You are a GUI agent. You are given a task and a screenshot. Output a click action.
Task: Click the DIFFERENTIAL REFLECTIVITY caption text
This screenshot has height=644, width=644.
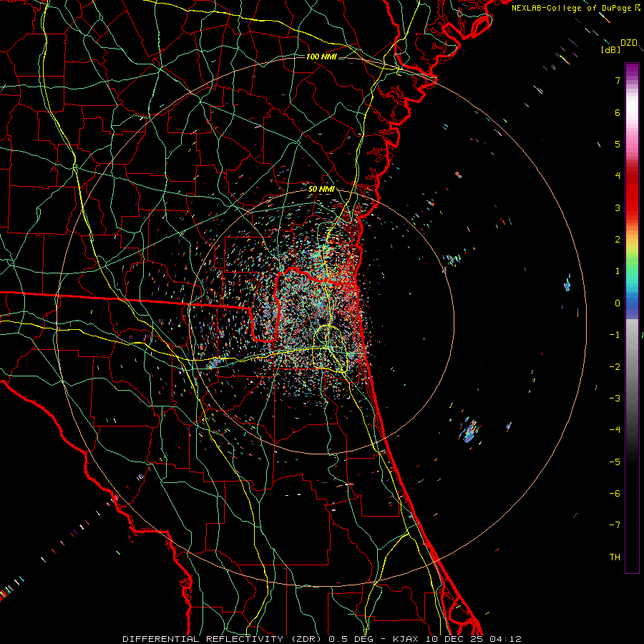(203, 639)
